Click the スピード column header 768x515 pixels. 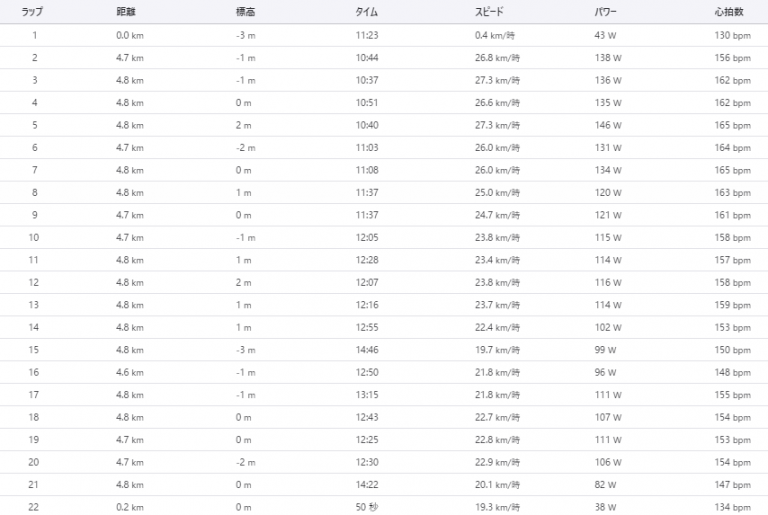click(x=489, y=12)
